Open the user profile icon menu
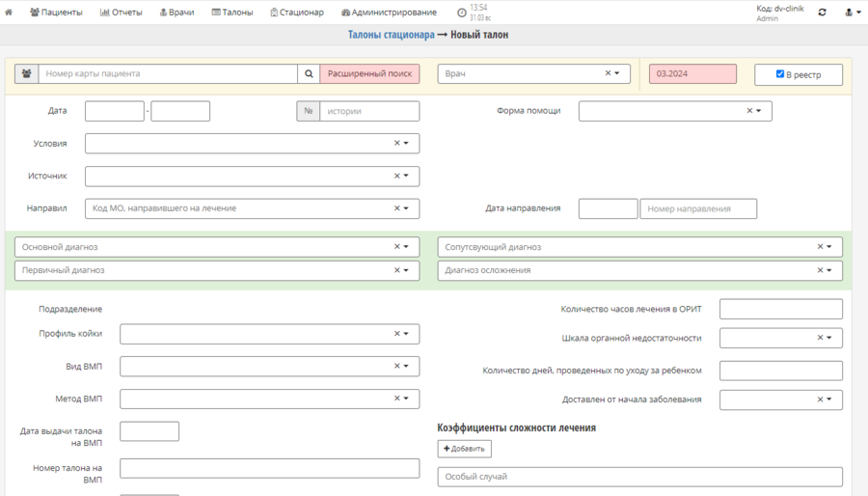The image size is (868, 496). pos(852,13)
